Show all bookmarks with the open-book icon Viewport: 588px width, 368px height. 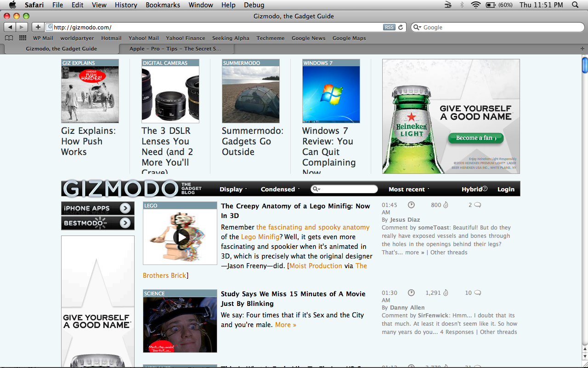coord(9,38)
